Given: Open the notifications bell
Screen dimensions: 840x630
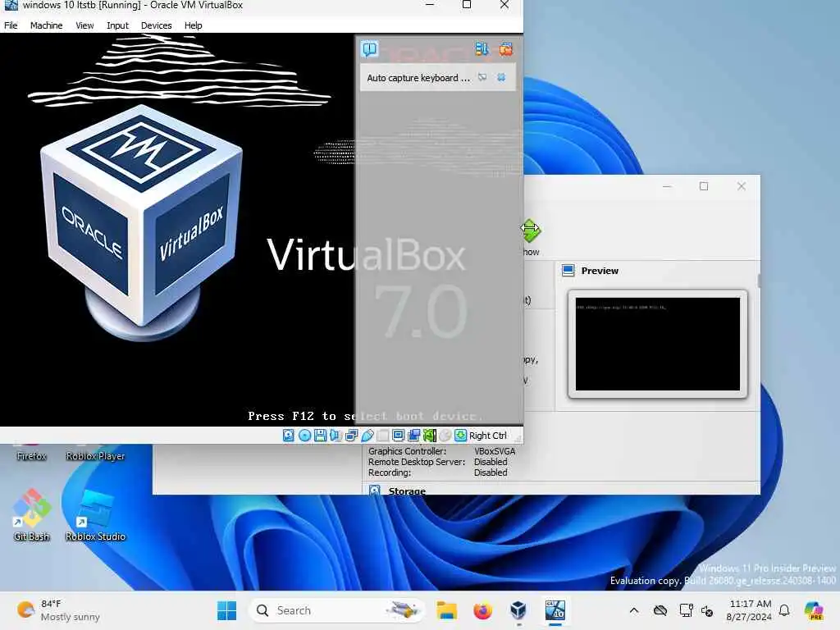Looking at the screenshot, I should (784, 610).
